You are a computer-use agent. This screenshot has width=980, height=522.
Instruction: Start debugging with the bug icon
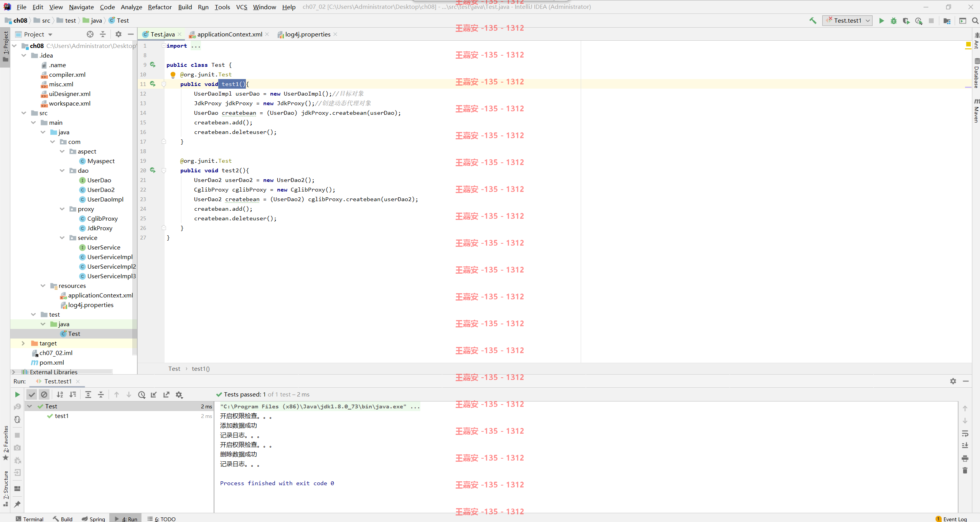894,21
